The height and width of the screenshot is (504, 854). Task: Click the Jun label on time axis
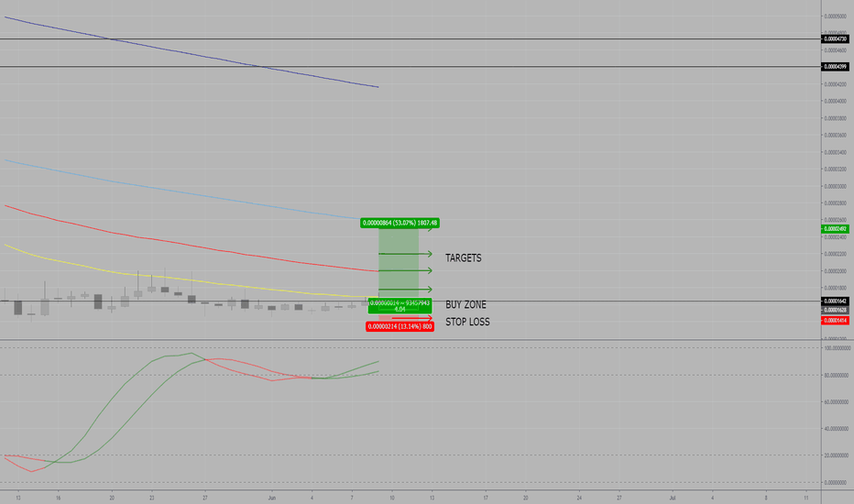272,498
